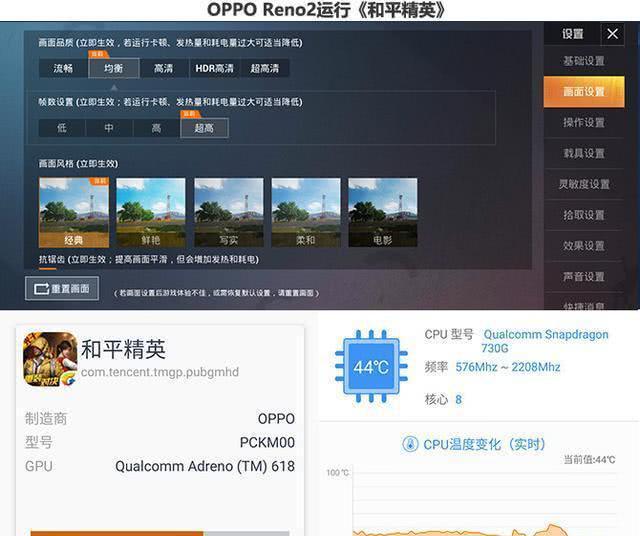Select 流畅 graphics quality
640x536 pixels.
[63, 68]
